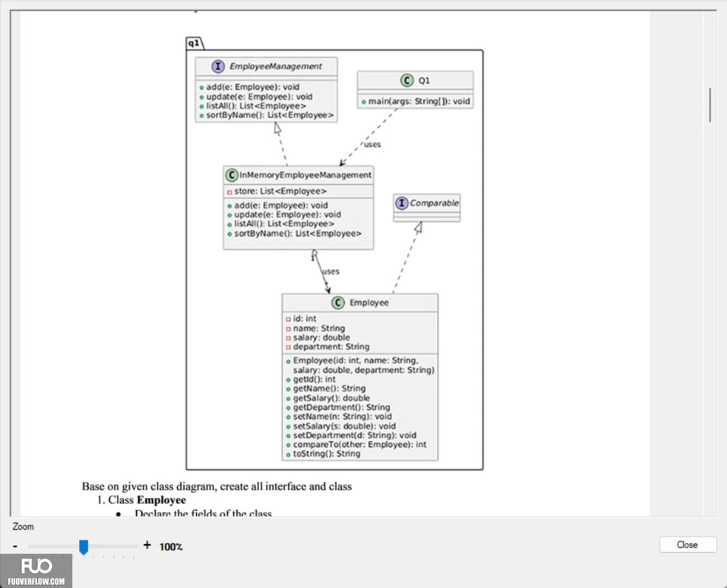
Task: Click the Comparable interface icon
Action: click(402, 202)
